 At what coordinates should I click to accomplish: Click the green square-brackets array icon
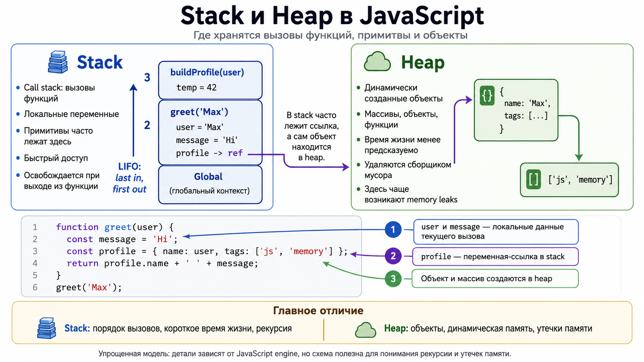tap(533, 179)
